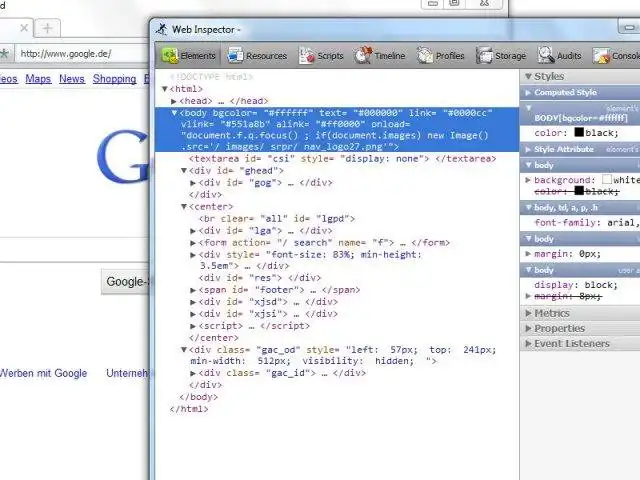Open the Storage panel icon
This screenshot has width=640, height=480.
484,55
